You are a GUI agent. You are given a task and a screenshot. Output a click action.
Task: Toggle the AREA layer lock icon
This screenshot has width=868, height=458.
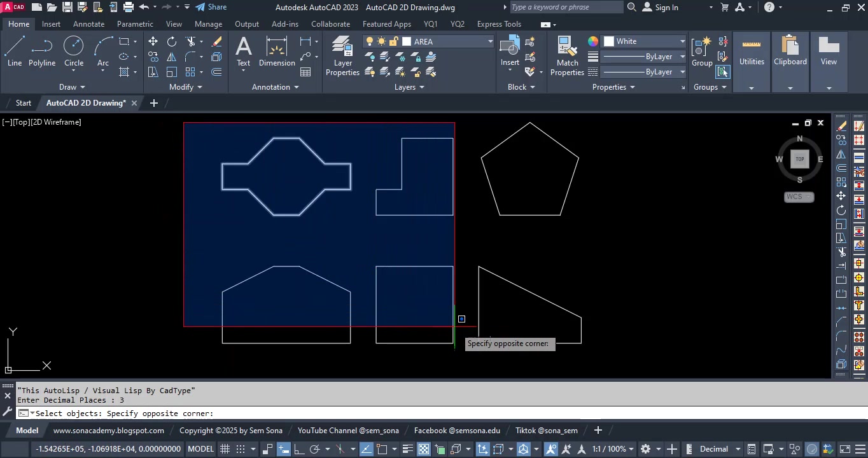(394, 41)
